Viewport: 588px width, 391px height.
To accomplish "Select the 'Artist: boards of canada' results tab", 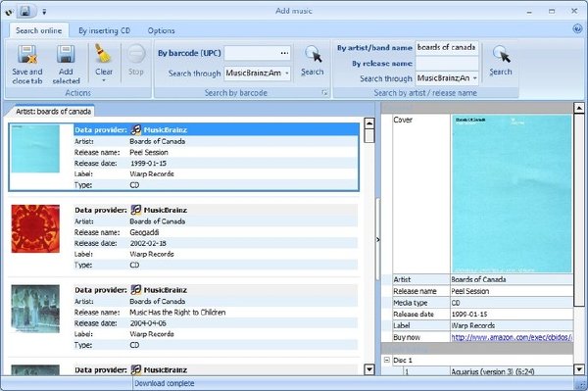I will [x=53, y=112].
